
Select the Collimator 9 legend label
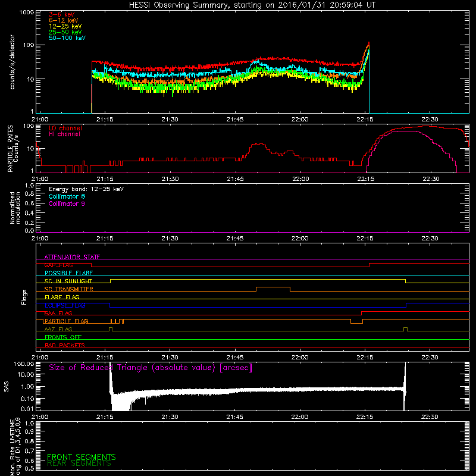pos(67,203)
